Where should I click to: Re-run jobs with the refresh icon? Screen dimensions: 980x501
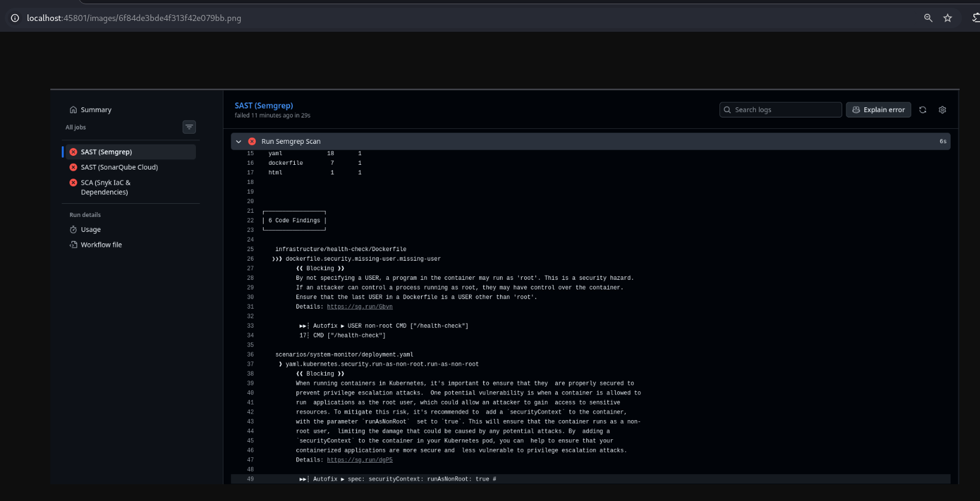pyautogui.click(x=922, y=110)
